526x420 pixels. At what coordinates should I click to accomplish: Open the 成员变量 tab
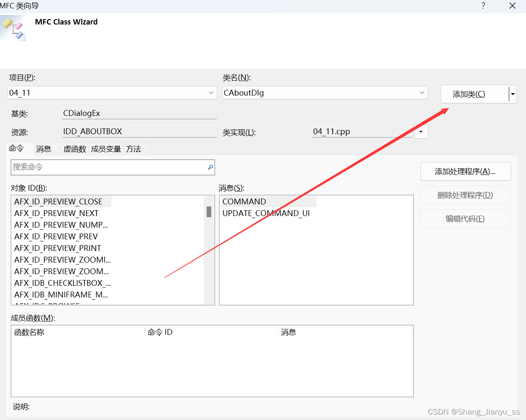(x=105, y=148)
